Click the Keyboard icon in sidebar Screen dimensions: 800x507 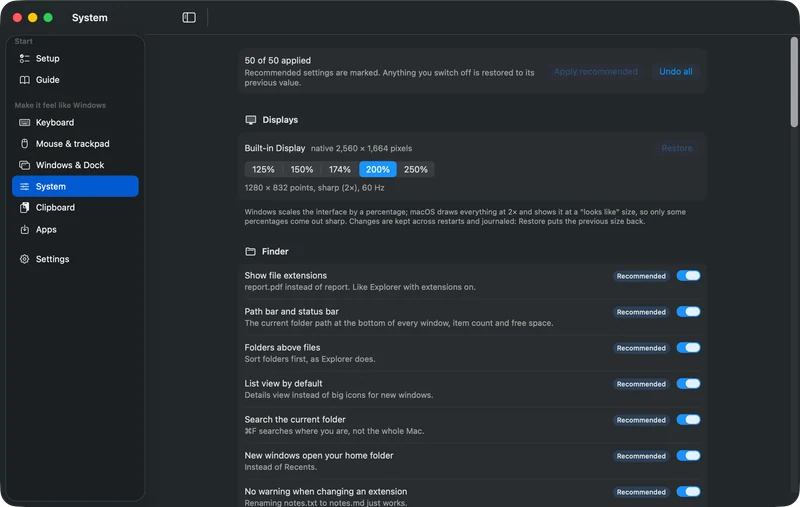(x=24, y=122)
